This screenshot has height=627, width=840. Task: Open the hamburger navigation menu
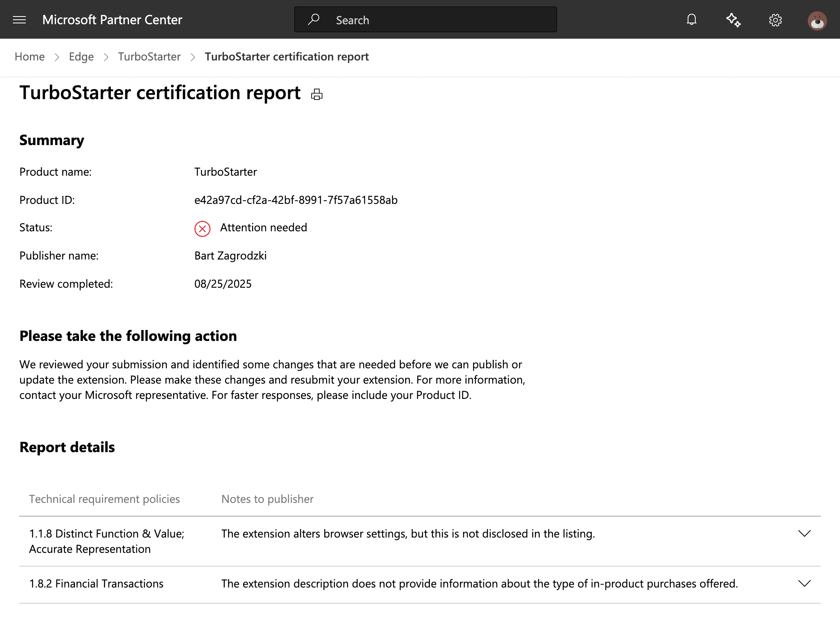point(19,19)
